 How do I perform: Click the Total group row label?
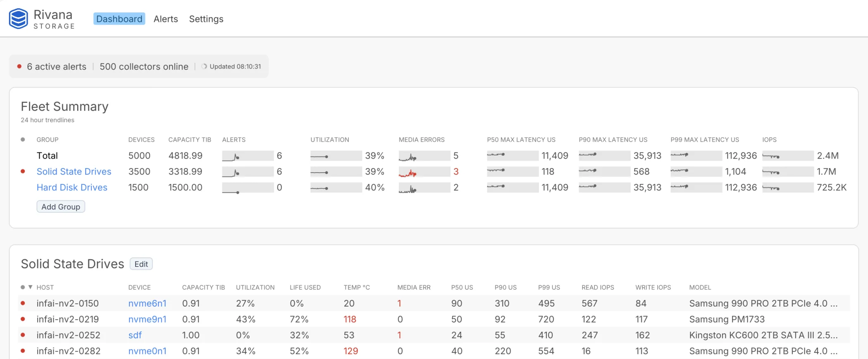coord(47,156)
